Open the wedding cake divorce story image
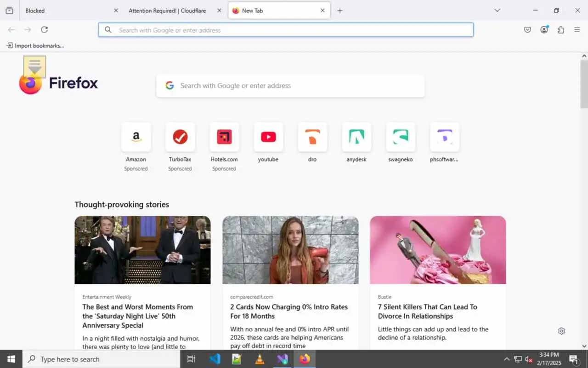 [x=438, y=250]
